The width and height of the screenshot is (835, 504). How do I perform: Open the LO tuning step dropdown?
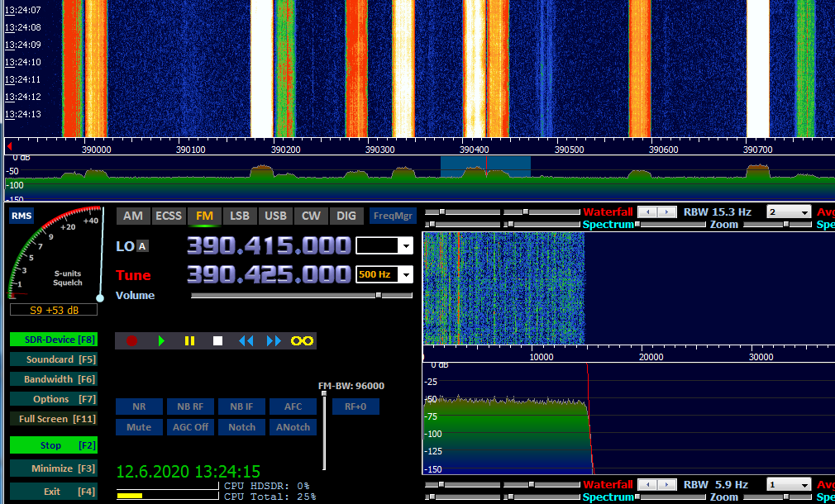click(x=407, y=246)
